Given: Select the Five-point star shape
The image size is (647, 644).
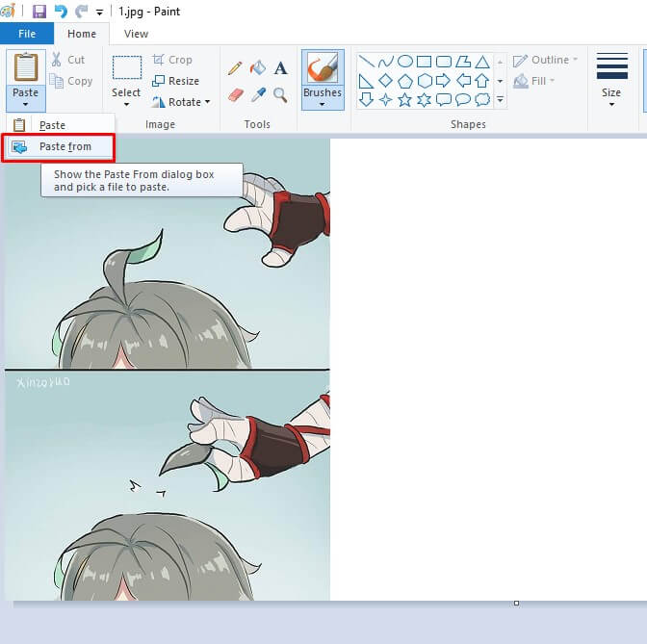Looking at the screenshot, I should tap(404, 99).
